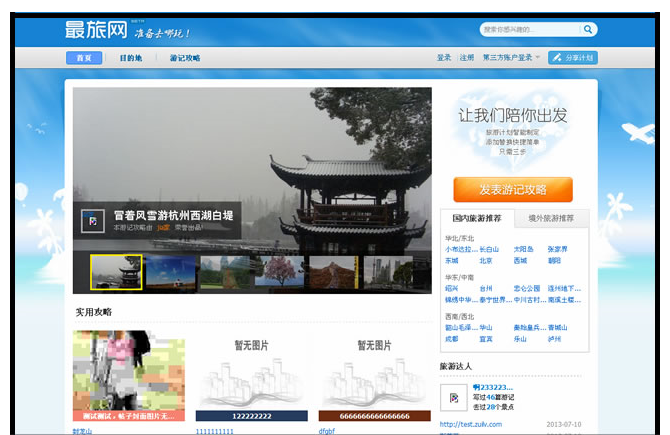Open the 233223... travel expert profile name
The image size is (670, 435).
coord(493,387)
